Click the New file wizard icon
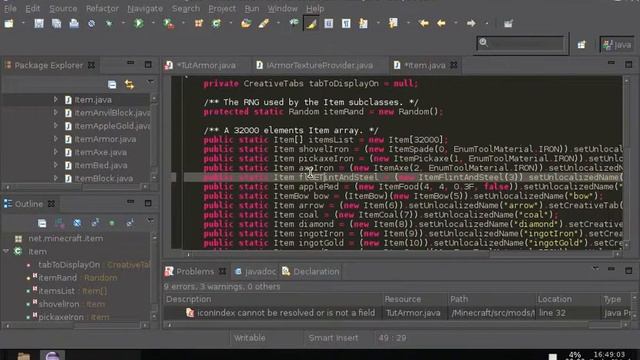 [x=9, y=23]
